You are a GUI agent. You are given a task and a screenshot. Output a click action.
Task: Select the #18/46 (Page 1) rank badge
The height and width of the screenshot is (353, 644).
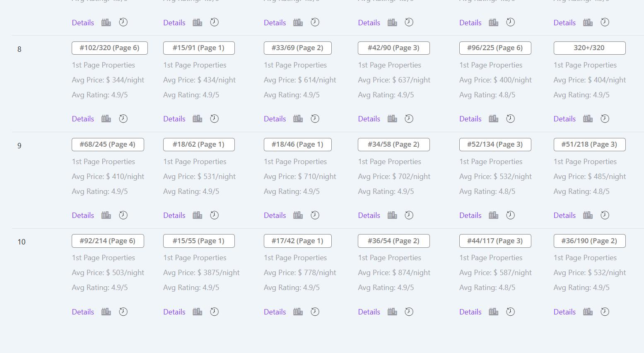point(298,145)
